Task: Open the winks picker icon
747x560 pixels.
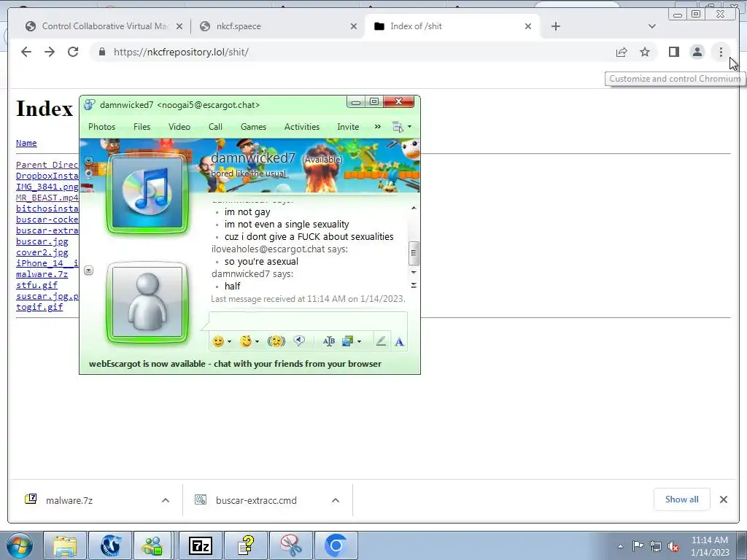Action: click(x=246, y=341)
